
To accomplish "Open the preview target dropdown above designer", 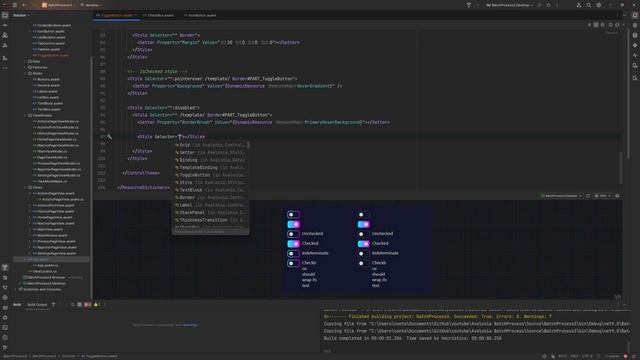I will tap(561, 196).
